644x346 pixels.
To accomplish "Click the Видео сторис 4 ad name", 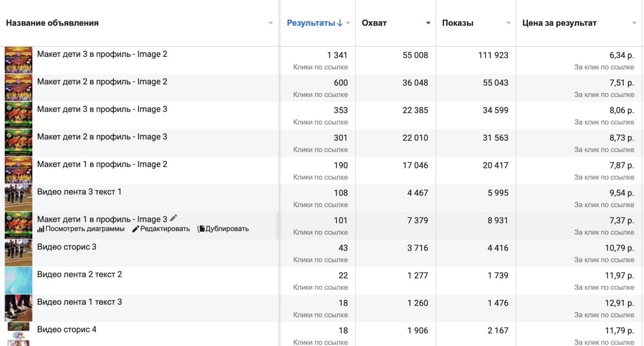I will pos(66,329).
